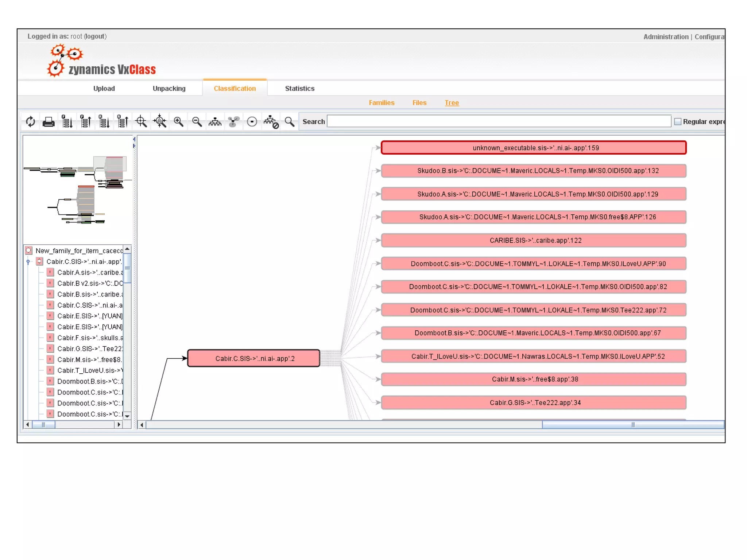Click the organic layout icon
747x560 pixels.
(x=233, y=122)
